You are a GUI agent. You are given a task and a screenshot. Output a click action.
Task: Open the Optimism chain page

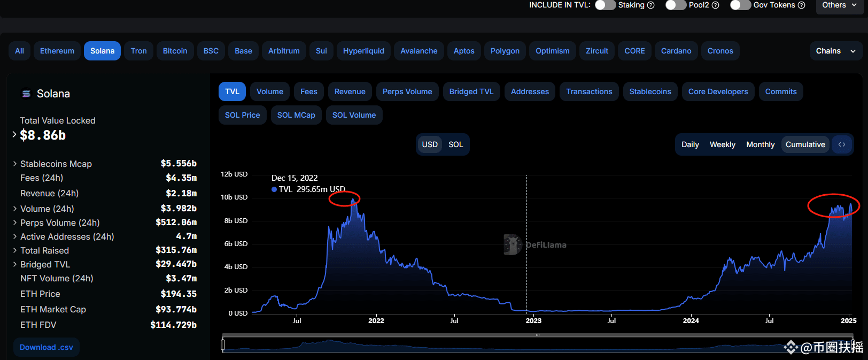click(553, 51)
